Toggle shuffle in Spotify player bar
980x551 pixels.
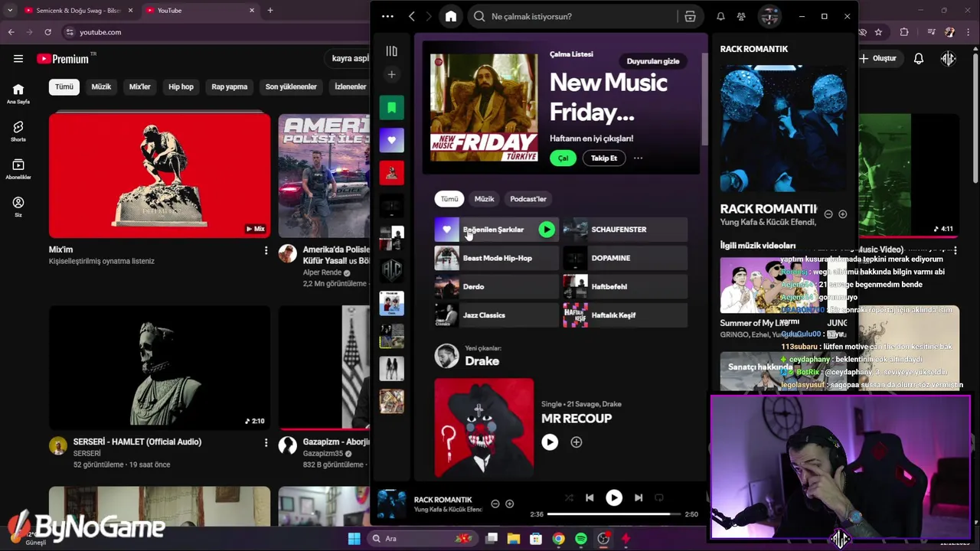[x=568, y=497]
